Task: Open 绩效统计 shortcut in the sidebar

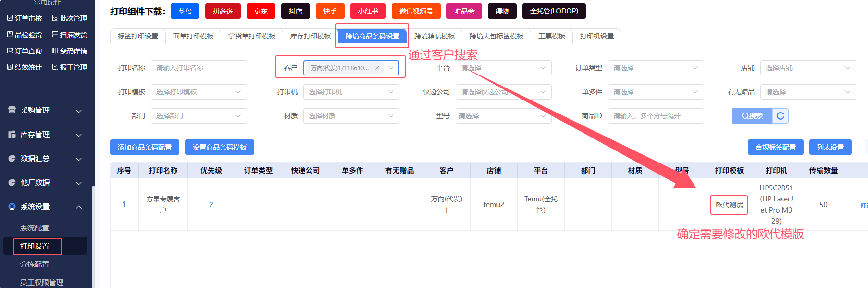Action: (x=25, y=67)
